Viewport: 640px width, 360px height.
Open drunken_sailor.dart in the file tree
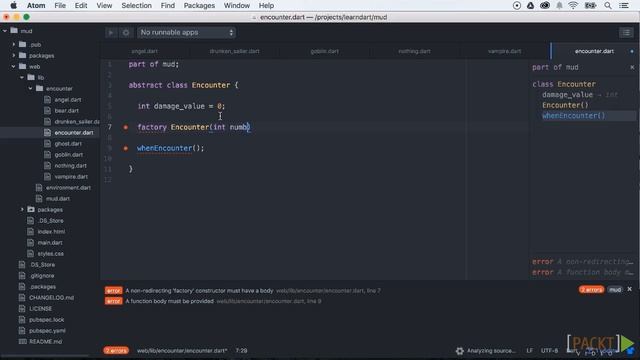(x=77, y=122)
